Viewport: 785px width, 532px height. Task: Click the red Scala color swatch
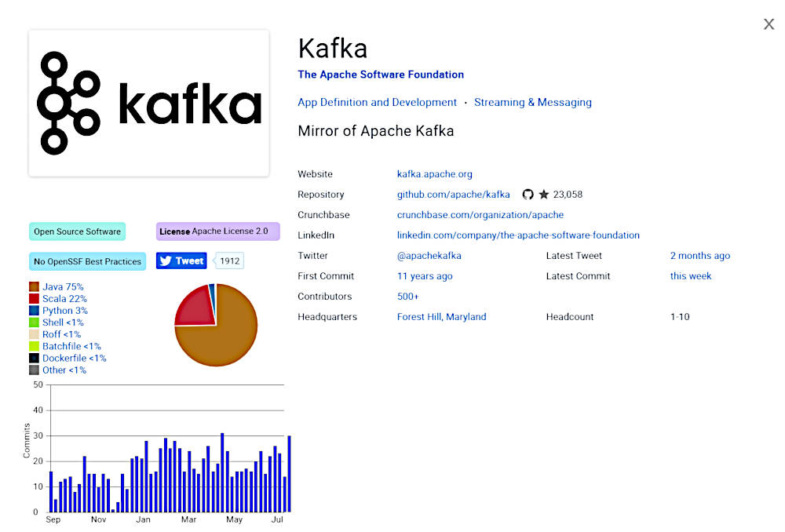34,299
